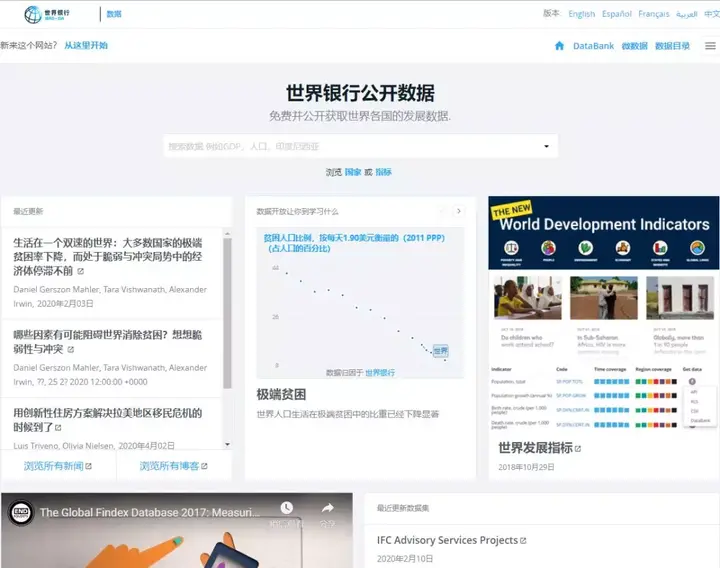Switch language to Arabic
The height and width of the screenshot is (568, 720).
pyautogui.click(x=686, y=14)
